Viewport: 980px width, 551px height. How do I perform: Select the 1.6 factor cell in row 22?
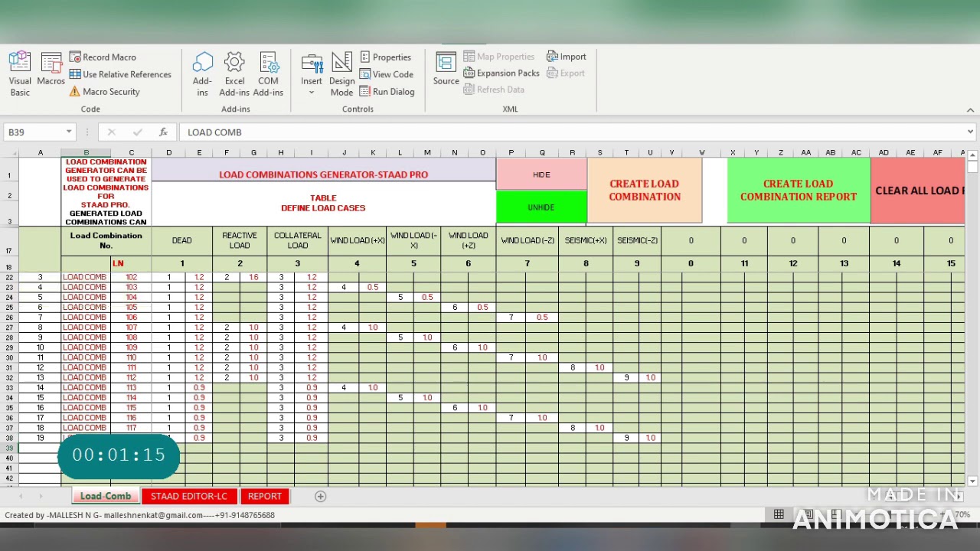coord(253,277)
